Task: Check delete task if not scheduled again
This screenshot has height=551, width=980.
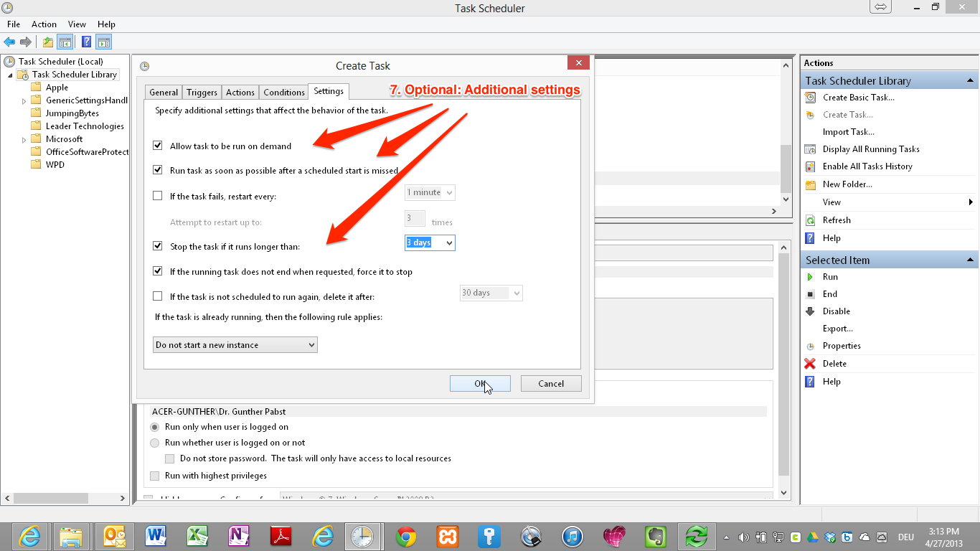Action: click(158, 296)
